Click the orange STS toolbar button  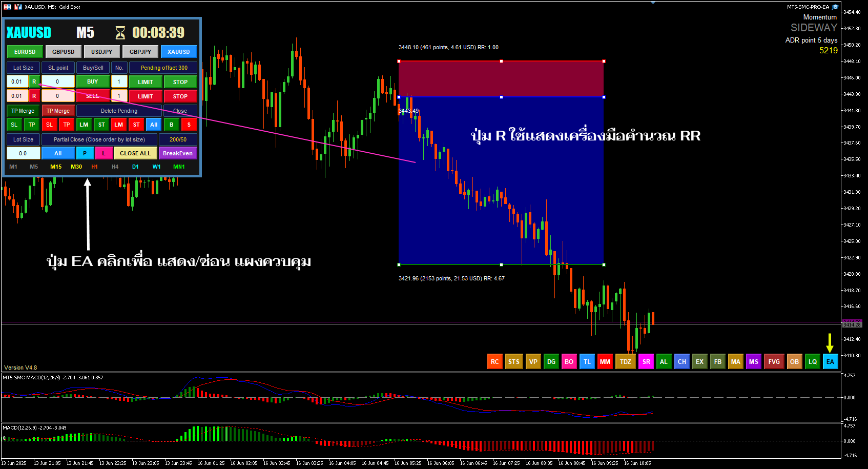pyautogui.click(x=513, y=361)
